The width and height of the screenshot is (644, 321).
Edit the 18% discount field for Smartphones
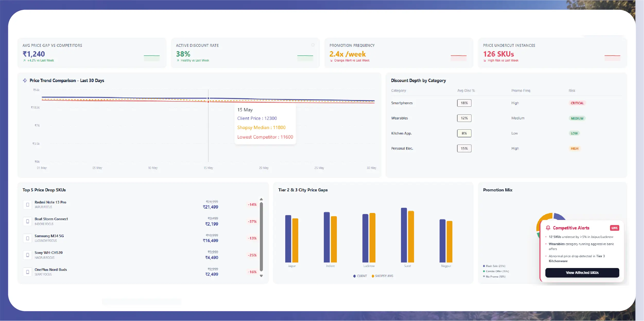coord(464,103)
